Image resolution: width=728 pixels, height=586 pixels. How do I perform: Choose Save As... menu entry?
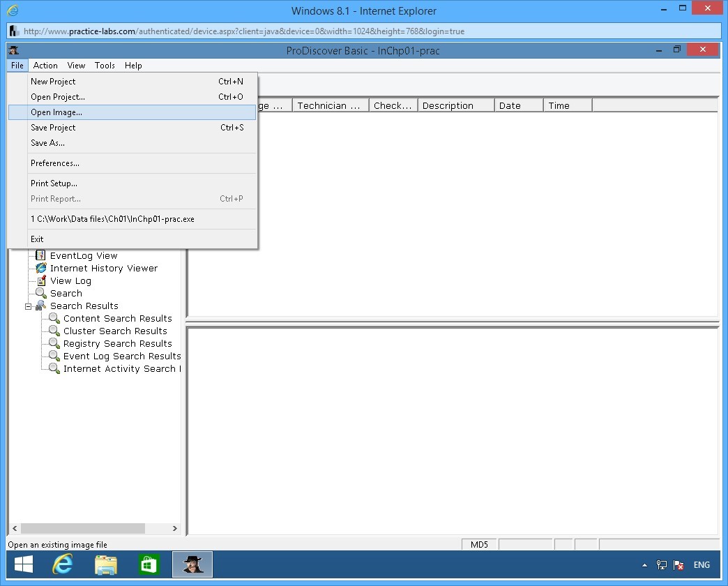[x=132, y=142]
